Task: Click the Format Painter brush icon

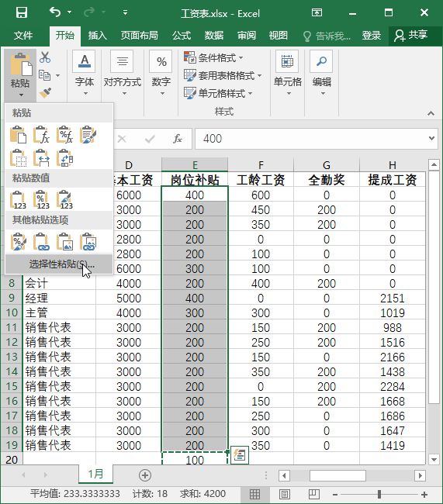Action: point(45,92)
